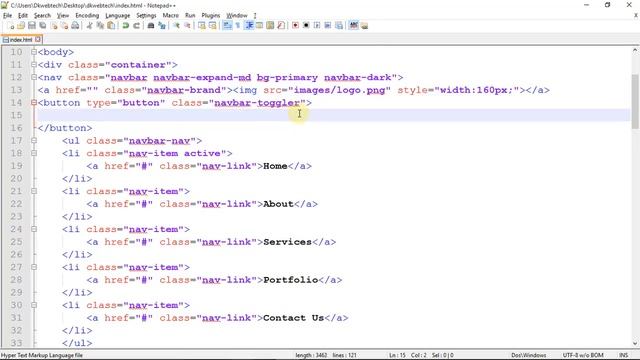Collapse the button fold marker on line 14
The width and height of the screenshot is (640, 360).
click(x=34, y=102)
